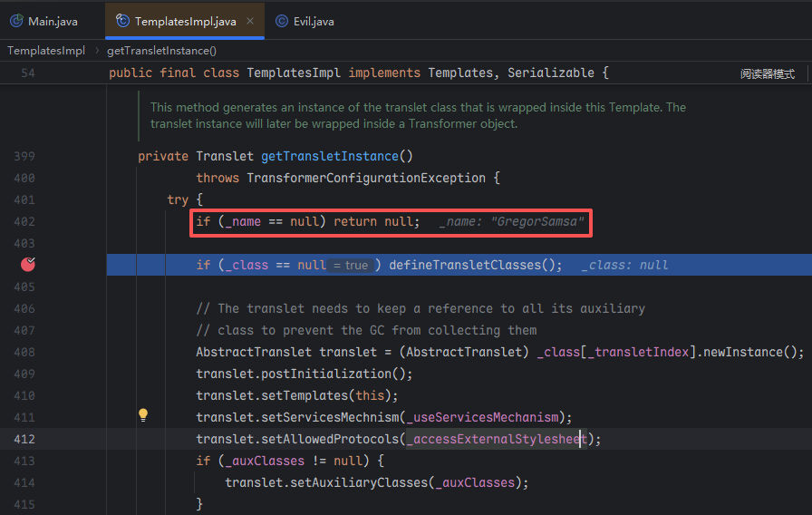Click the _accessExternalStylesheet argument on line 412
The image size is (812, 515).
pos(498,439)
